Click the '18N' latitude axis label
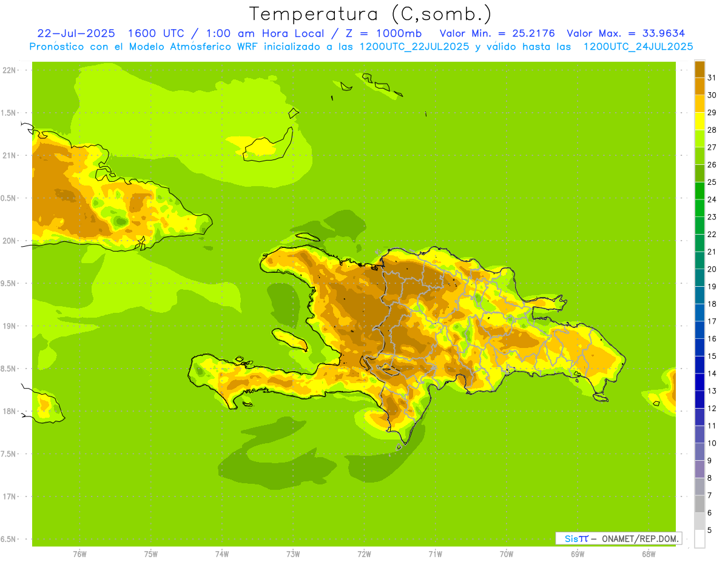The height and width of the screenshot is (562, 728). point(8,412)
